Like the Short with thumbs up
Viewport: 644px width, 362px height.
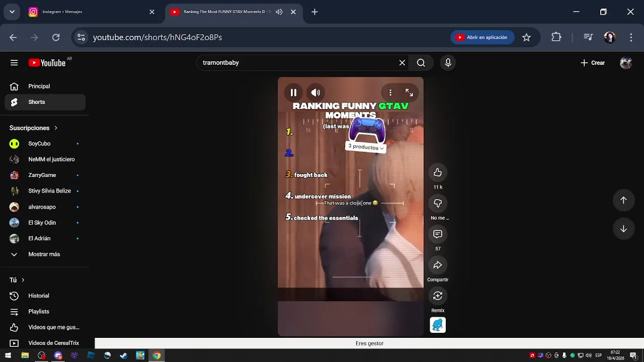click(438, 172)
